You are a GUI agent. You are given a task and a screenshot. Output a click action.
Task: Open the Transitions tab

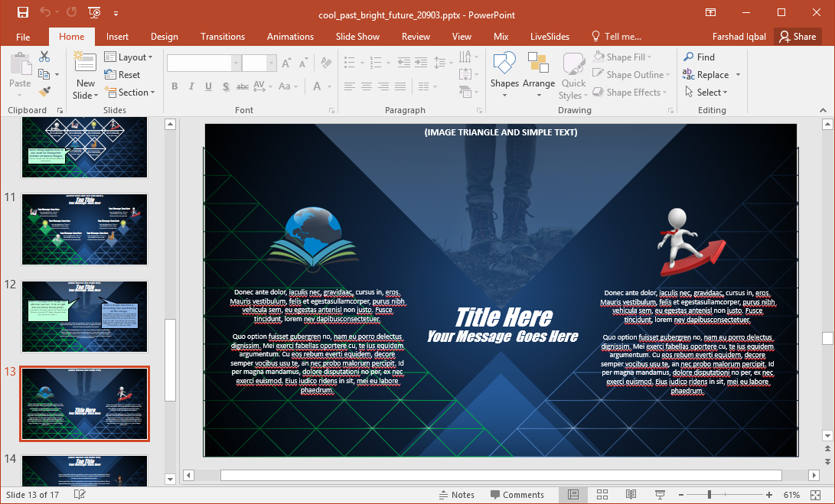[x=223, y=36]
